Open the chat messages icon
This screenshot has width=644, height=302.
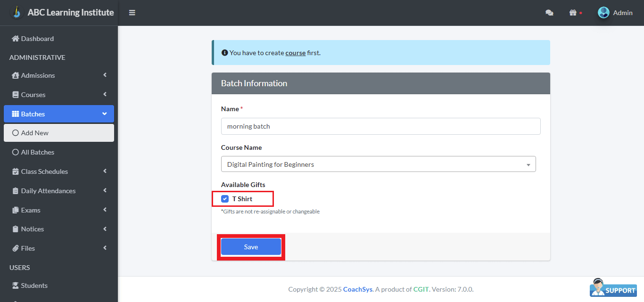(x=549, y=13)
